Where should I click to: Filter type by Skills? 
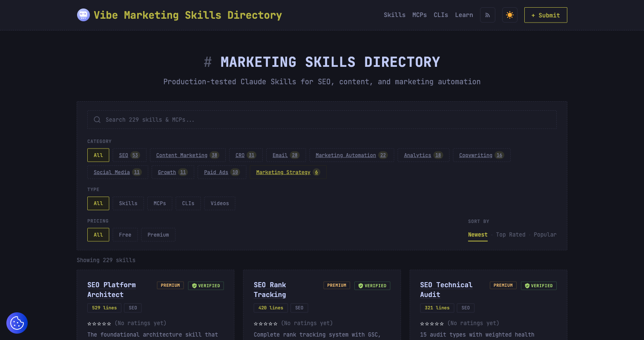click(x=128, y=203)
